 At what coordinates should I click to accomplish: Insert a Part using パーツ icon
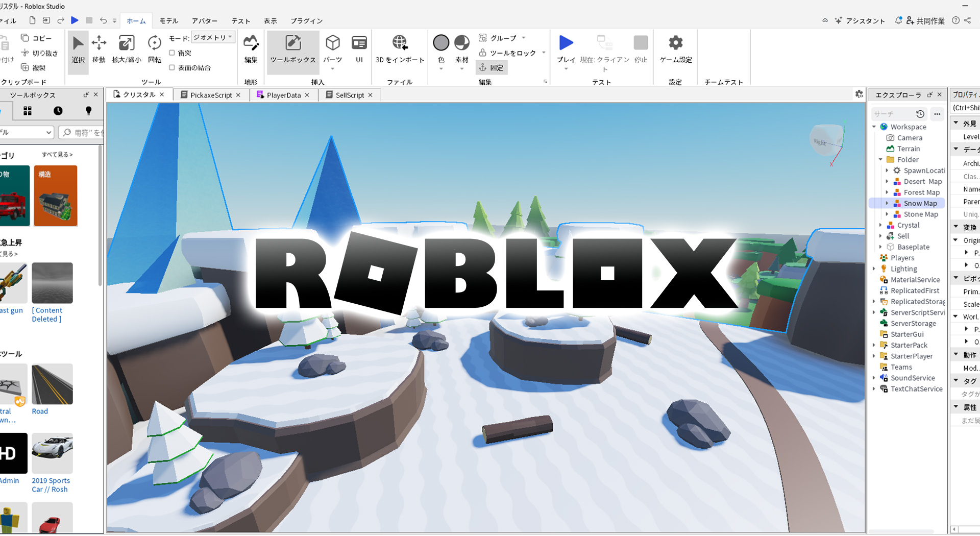[x=332, y=48]
